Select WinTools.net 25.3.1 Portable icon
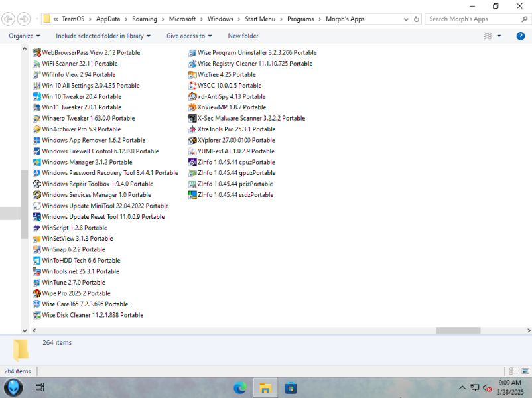The width and height of the screenshot is (532, 398). coord(36,271)
